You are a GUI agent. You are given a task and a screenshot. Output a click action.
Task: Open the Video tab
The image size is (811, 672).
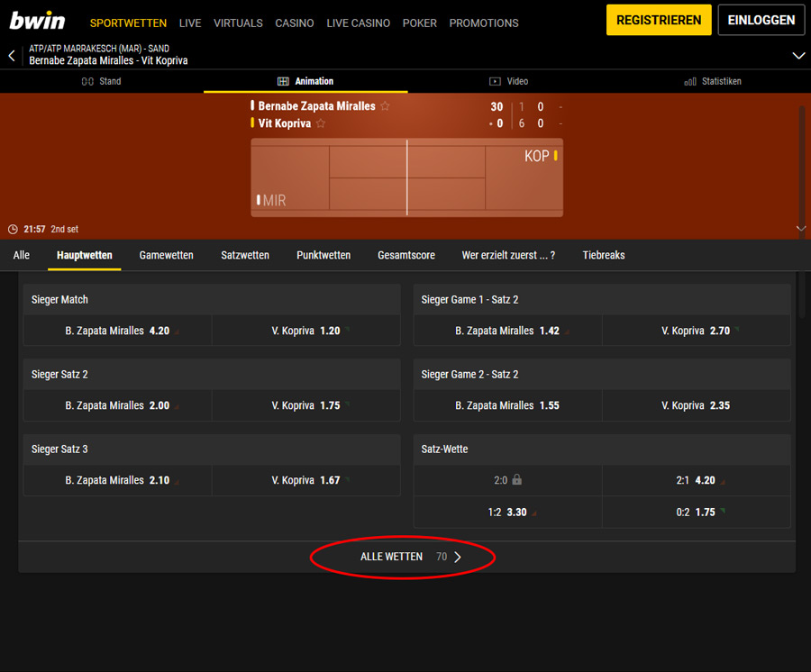tap(509, 81)
